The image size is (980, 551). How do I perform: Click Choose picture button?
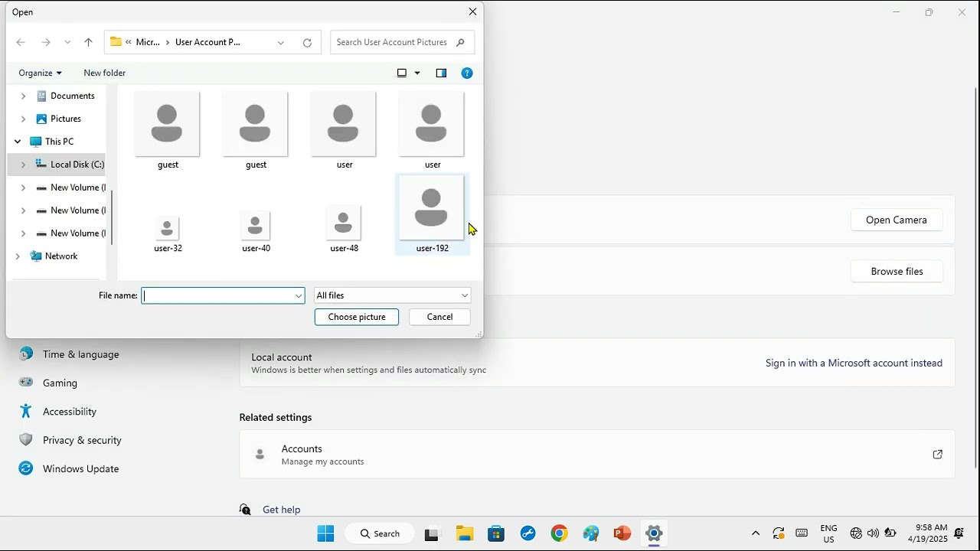point(357,317)
